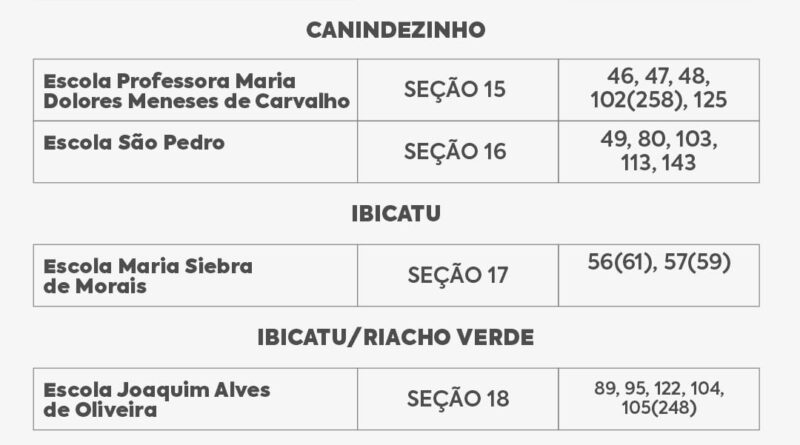Click the SEÇÃO 16 cell
Image resolution: width=800 pixels, height=445 pixels.
pos(455,152)
